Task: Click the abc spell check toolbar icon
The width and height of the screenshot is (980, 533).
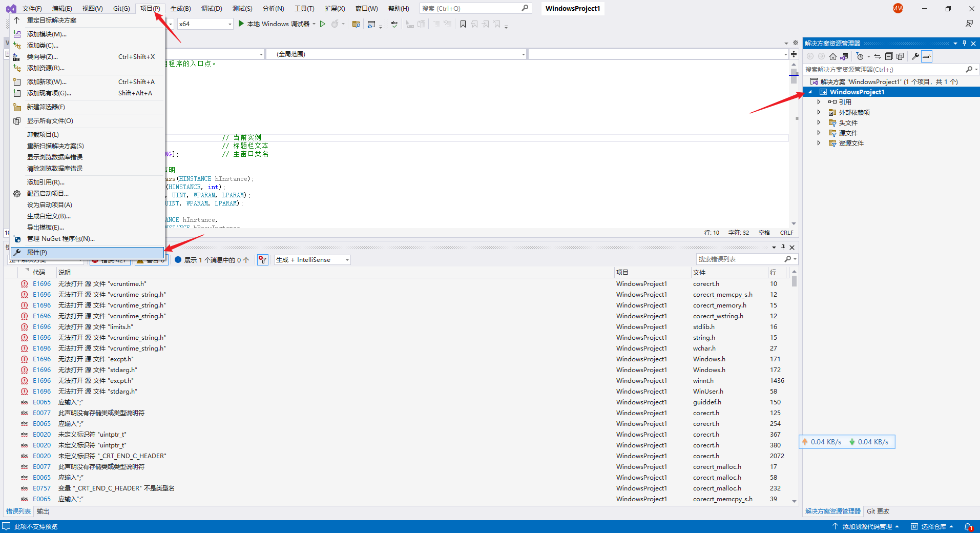Action: 394,24
